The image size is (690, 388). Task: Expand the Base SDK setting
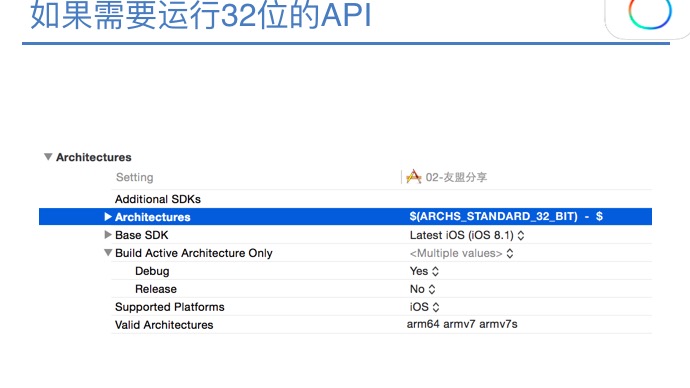click(108, 234)
